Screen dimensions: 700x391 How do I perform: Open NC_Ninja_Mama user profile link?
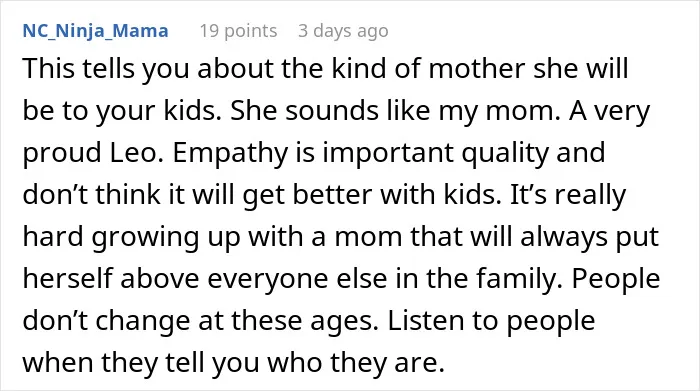point(96,31)
